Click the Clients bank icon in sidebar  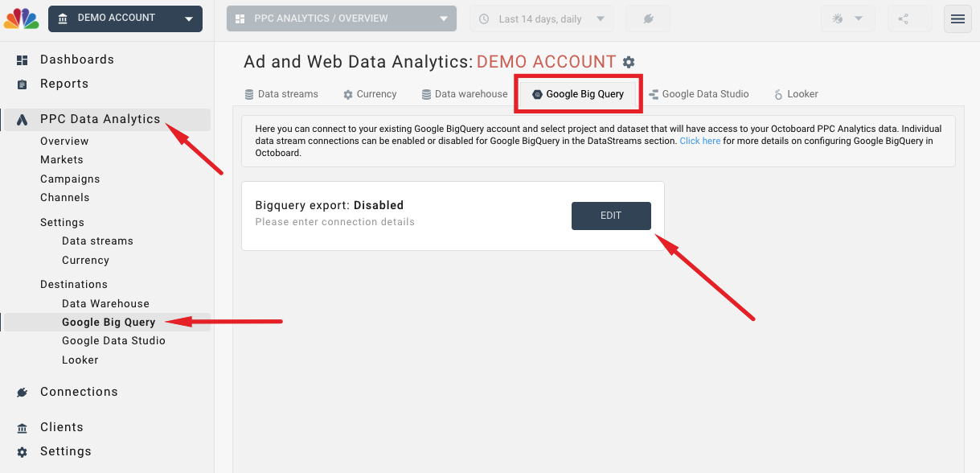(23, 428)
